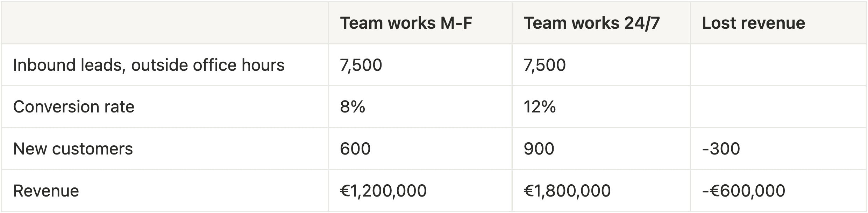This screenshot has height=213, width=868.
Task: Click the 7,500 leads cell under M-F
Action: coord(420,65)
